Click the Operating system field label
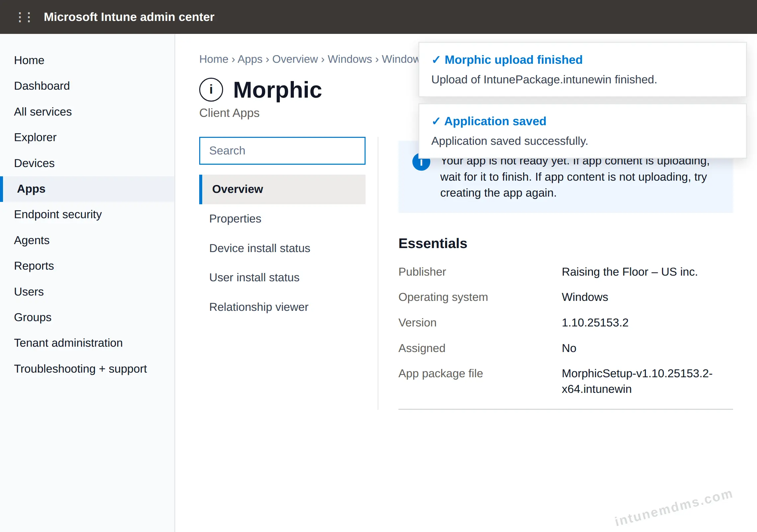This screenshot has height=532, width=757. tap(443, 297)
